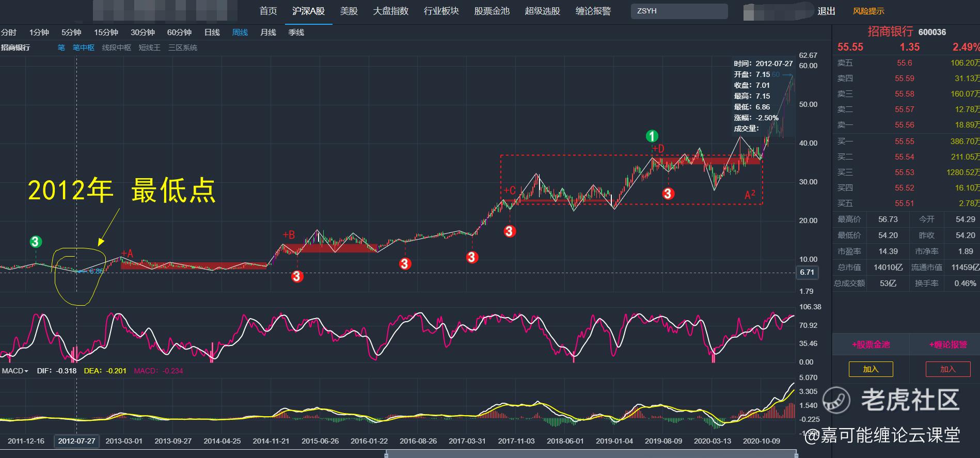Open the 风险提示 risk notice link
This screenshot has height=458, width=980.
pyautogui.click(x=868, y=11)
